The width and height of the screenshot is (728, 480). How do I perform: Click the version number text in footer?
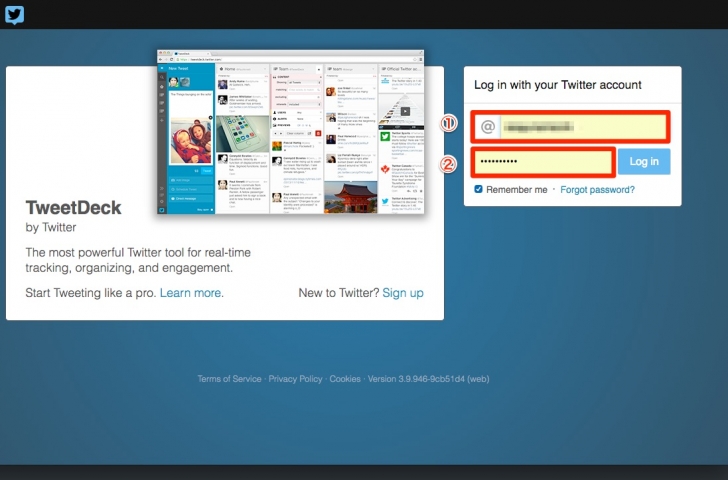429,379
